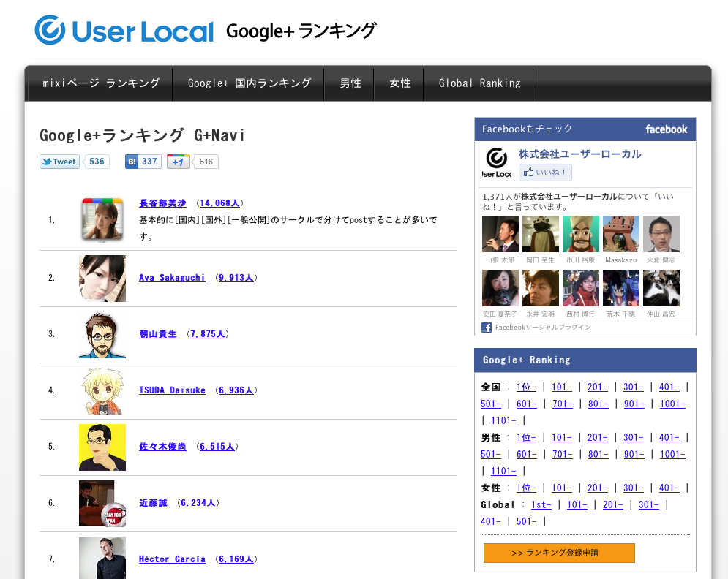The image size is (728, 579).
Task: Click the User Local logo
Action: 124,30
